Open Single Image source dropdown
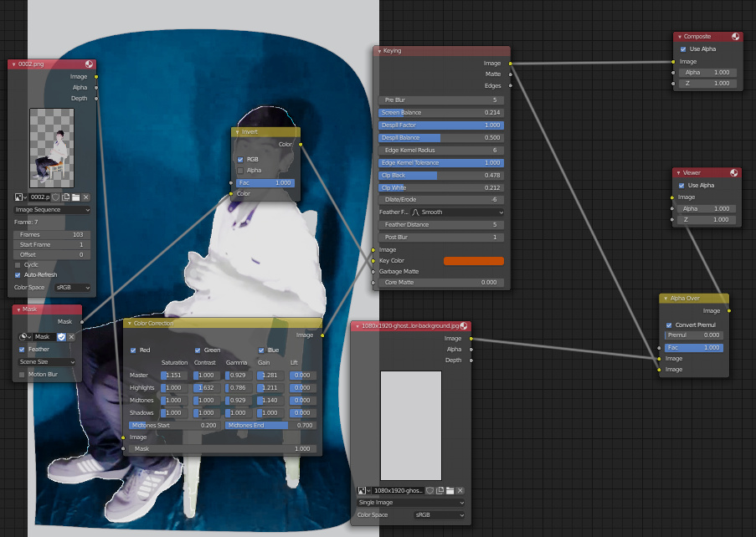Viewport: 756px width, 537px height. tap(411, 503)
